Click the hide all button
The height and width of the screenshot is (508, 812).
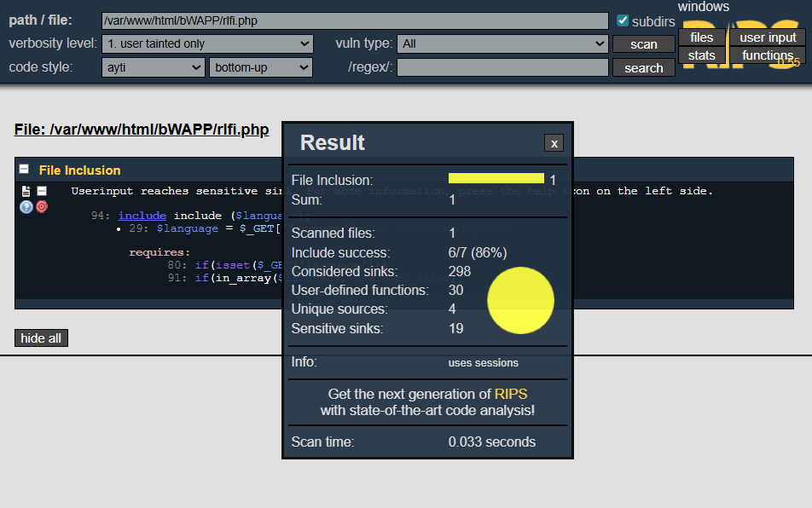[41, 338]
